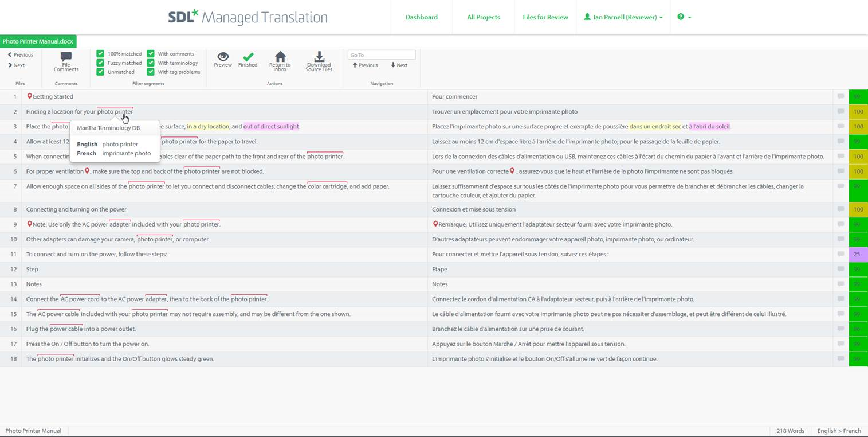The width and height of the screenshot is (868, 437).
Task: Click comment icon for segment 2
Action: point(840,111)
